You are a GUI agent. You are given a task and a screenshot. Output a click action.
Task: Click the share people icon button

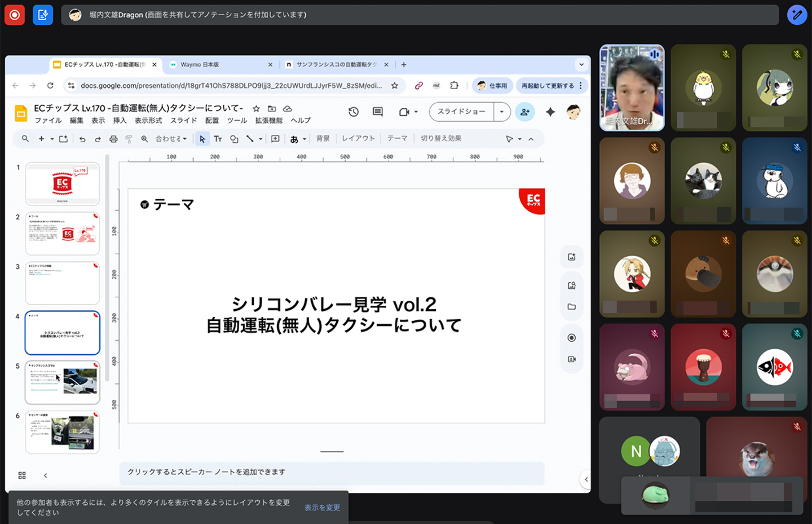click(524, 112)
